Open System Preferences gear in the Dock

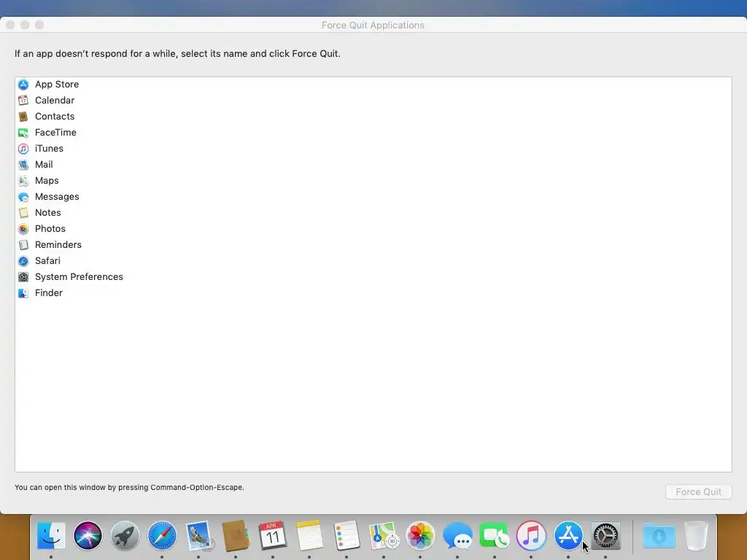[x=605, y=536]
